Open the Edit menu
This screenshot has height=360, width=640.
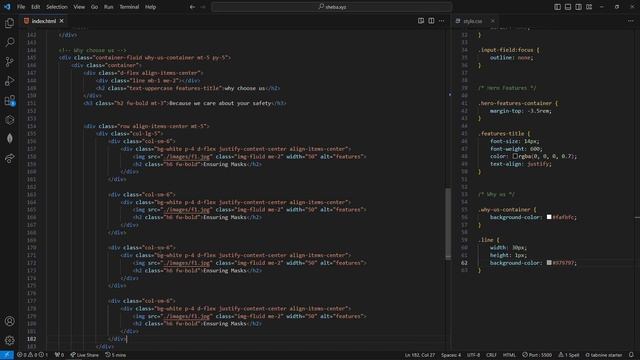click(36, 7)
